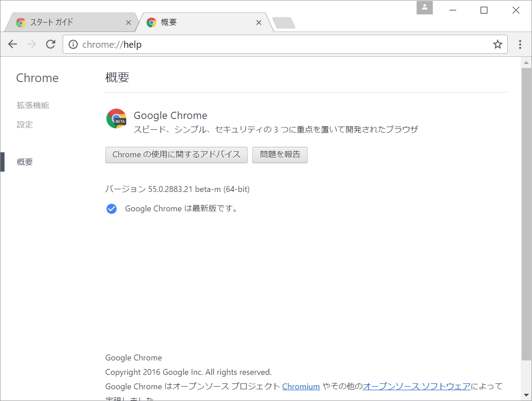
Task: Click the profile avatar icon
Action: click(x=424, y=8)
